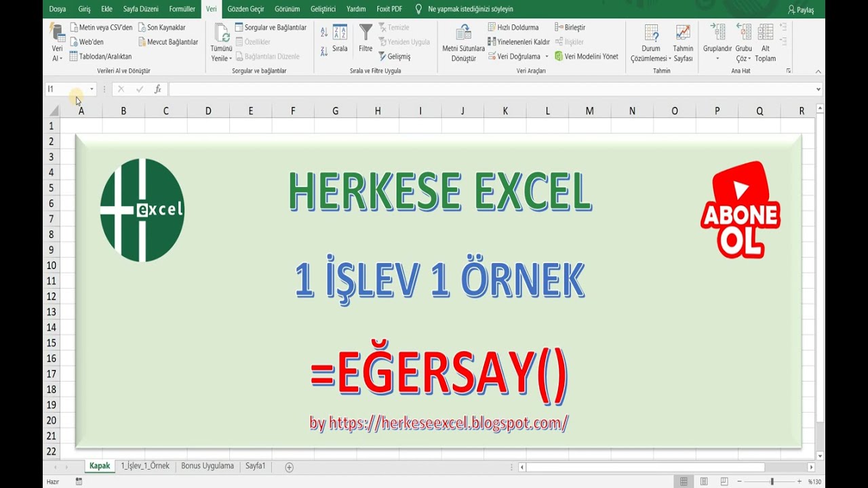Image resolution: width=868 pixels, height=488 pixels.
Task: Launch Metni Sütunlara Dönüştür
Action: (x=463, y=43)
